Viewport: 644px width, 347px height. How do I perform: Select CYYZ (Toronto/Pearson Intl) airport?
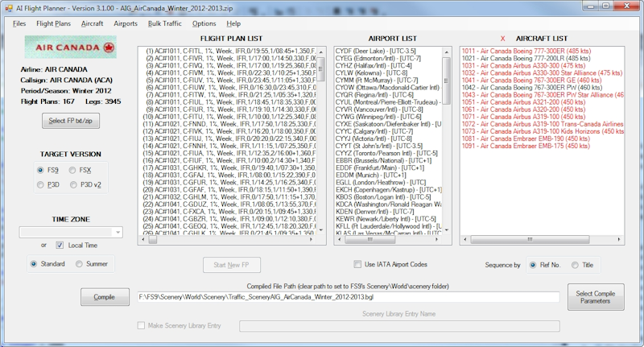point(386,153)
